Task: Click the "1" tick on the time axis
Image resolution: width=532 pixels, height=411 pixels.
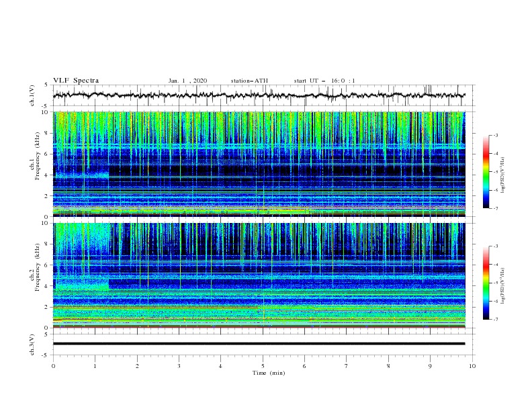Action: click(95, 366)
